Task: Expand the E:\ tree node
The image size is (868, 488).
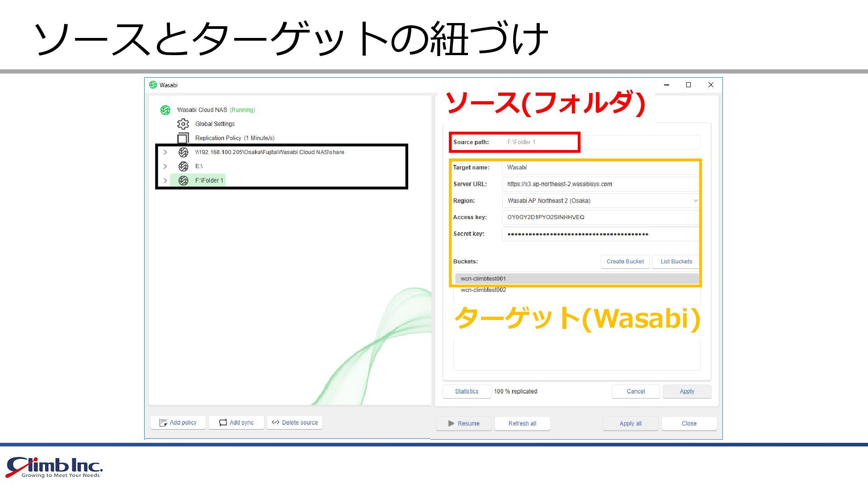Action: 165,166
